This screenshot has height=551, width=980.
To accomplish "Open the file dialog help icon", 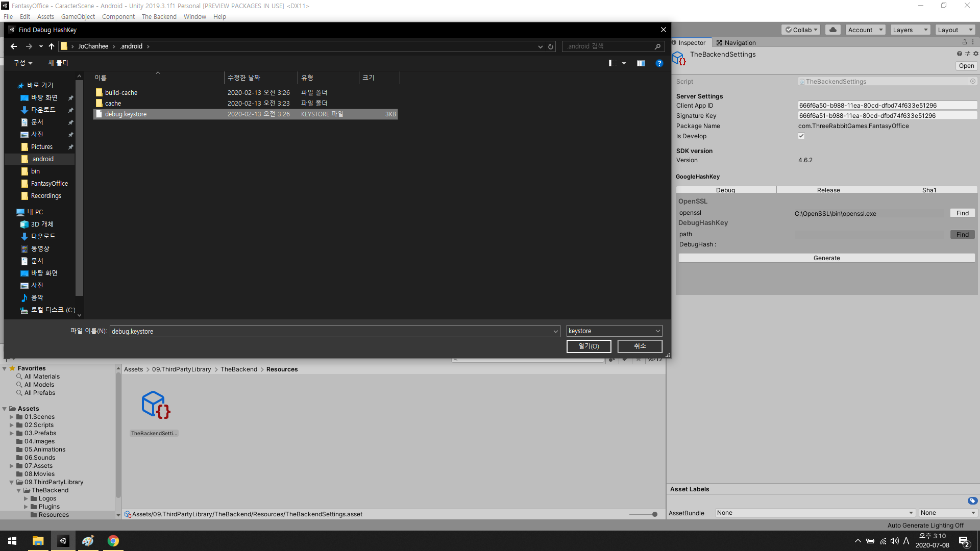I will (659, 63).
